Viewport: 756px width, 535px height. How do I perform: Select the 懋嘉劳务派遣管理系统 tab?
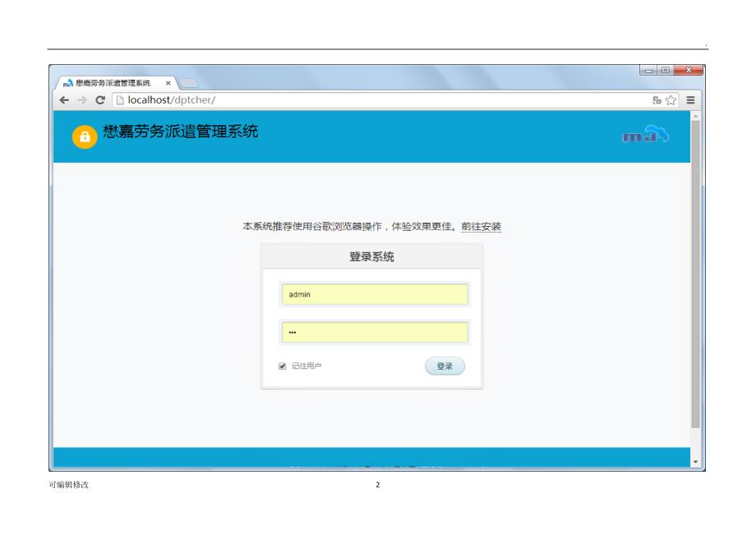click(118, 83)
